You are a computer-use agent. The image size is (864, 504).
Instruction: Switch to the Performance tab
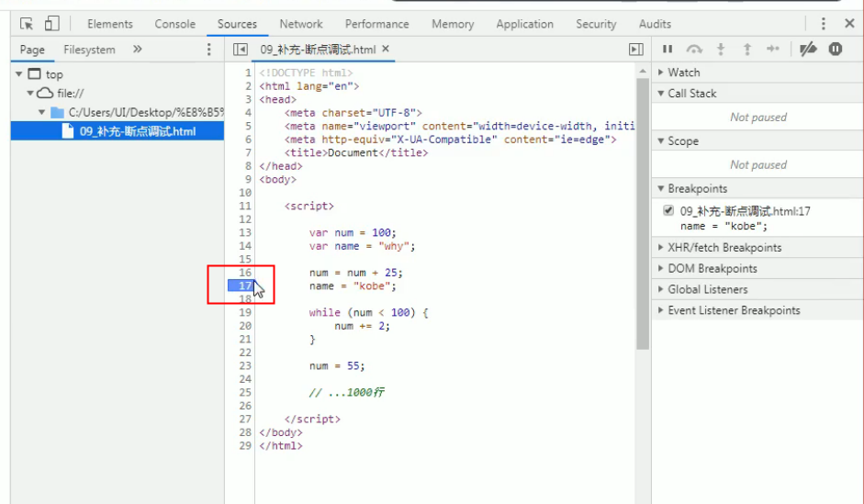tap(376, 24)
